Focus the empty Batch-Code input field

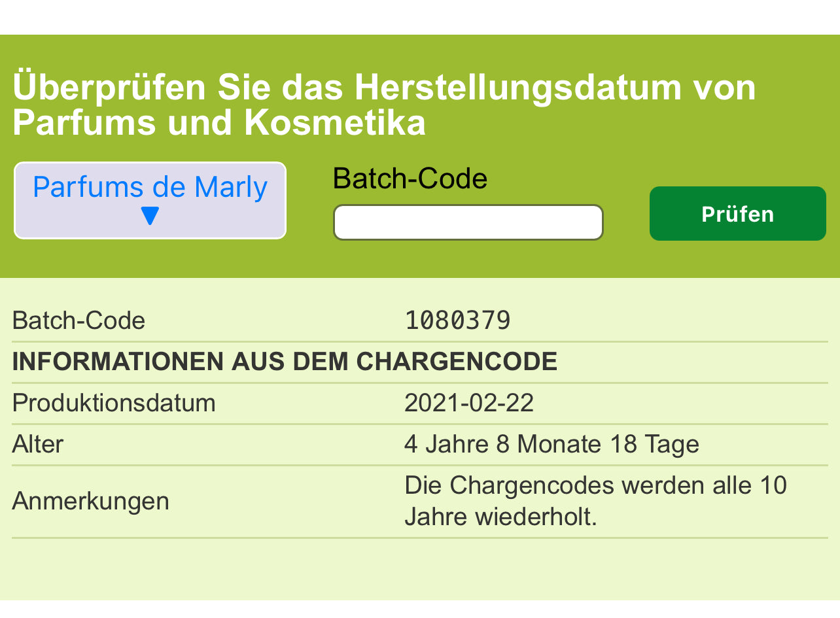coord(468,222)
